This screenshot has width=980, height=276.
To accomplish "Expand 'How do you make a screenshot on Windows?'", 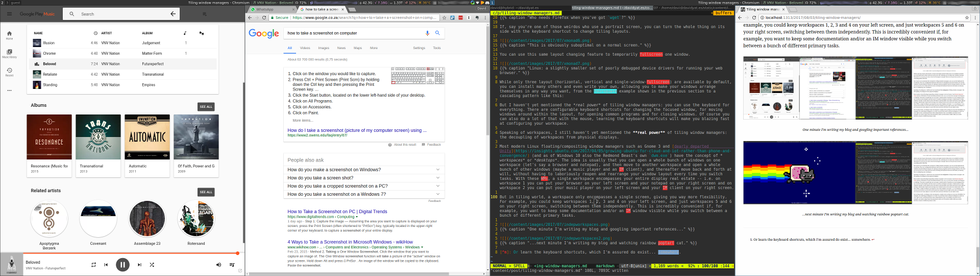I will (363, 170).
